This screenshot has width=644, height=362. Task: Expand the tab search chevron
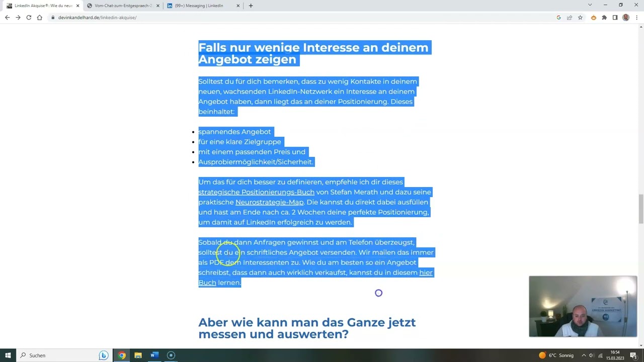coord(590,5)
